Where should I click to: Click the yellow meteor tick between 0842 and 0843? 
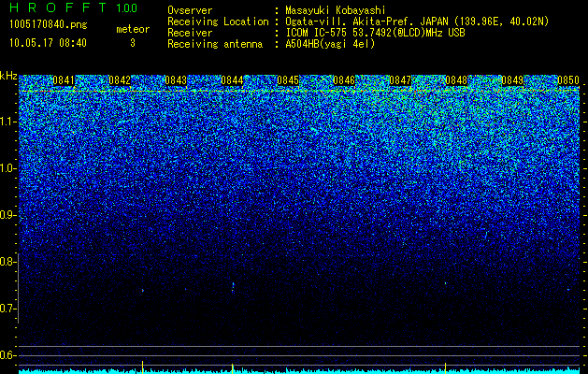click(142, 367)
